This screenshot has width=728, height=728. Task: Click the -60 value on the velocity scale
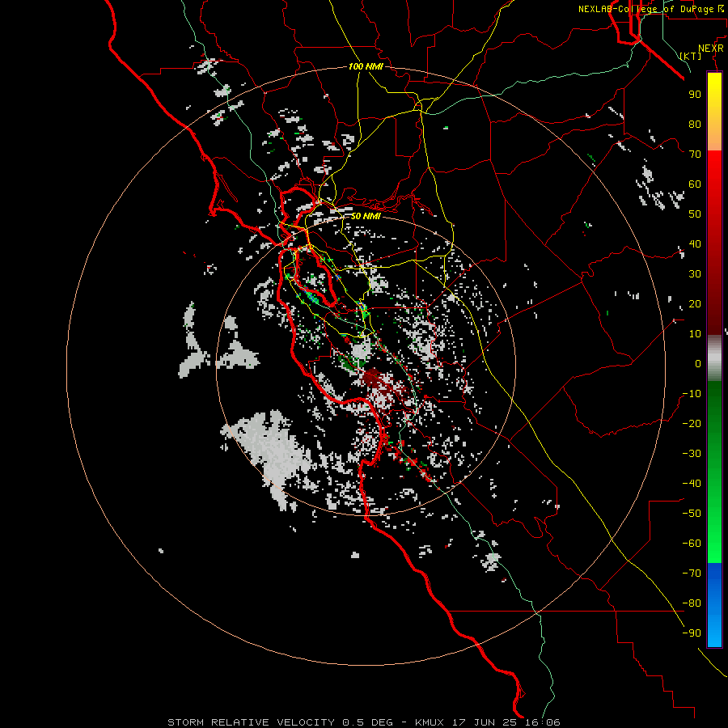coord(692,544)
